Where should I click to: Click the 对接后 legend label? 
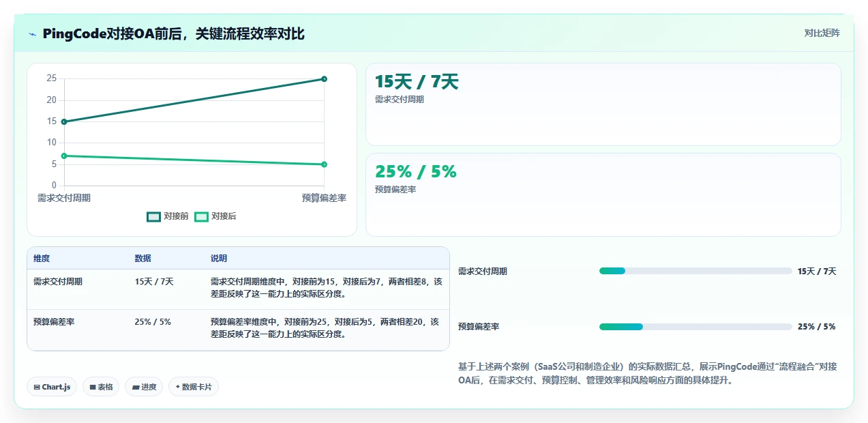click(224, 216)
